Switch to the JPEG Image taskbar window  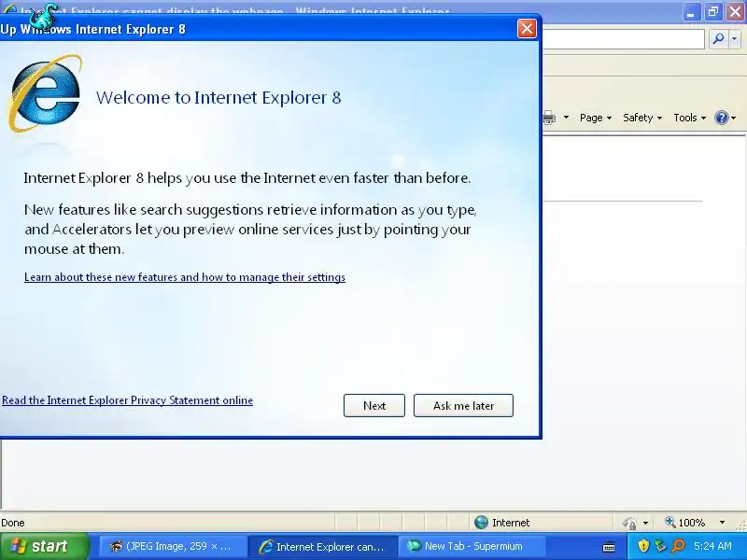pos(173,546)
